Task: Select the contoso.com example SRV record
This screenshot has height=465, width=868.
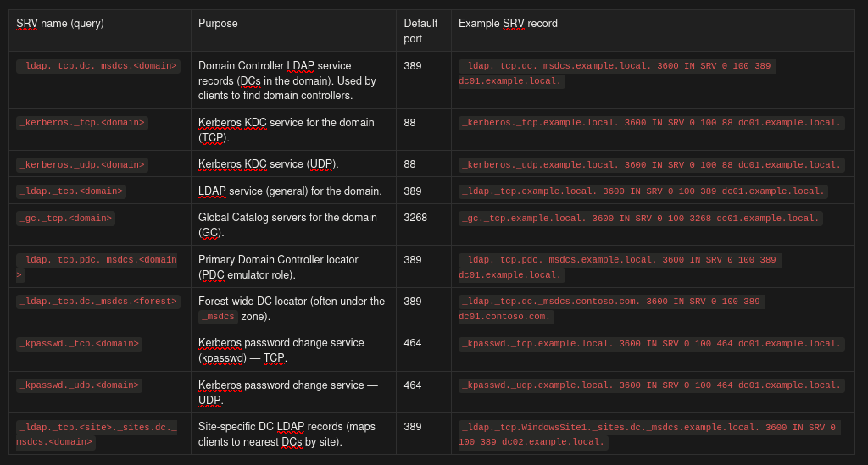Action: (x=611, y=309)
